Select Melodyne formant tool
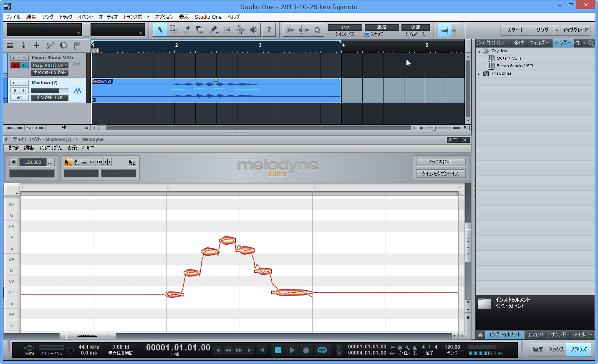This screenshot has width=598, height=364. tap(84, 162)
